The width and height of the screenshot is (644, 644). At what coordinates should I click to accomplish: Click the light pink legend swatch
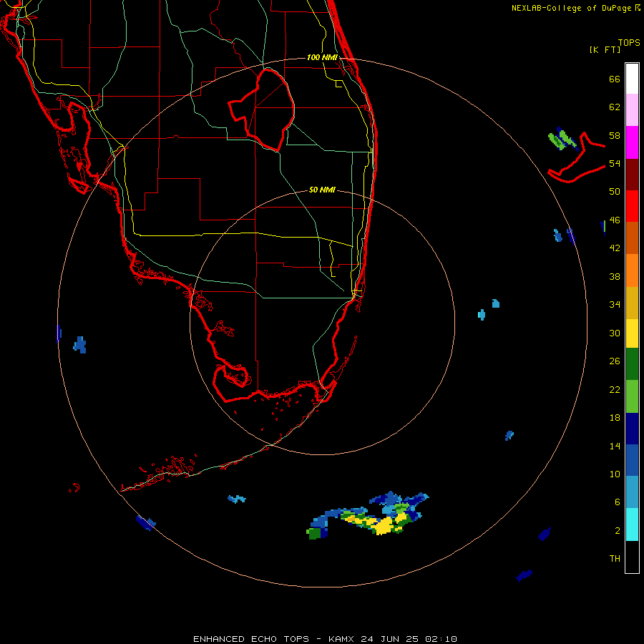[632, 110]
